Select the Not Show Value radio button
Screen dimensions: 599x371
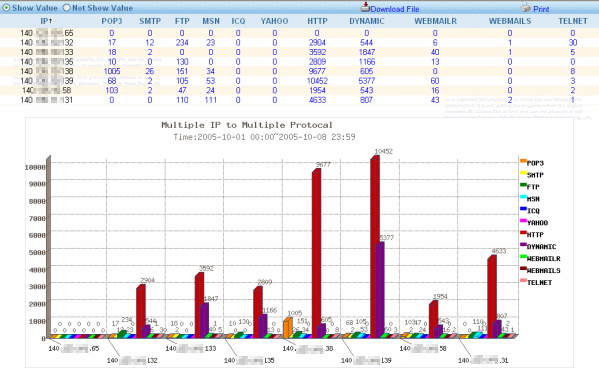click(x=66, y=8)
